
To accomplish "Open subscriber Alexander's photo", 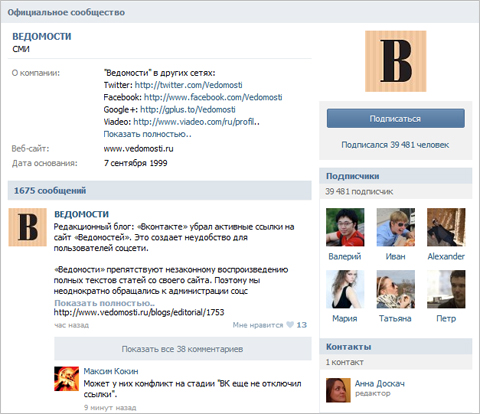I will (x=446, y=227).
